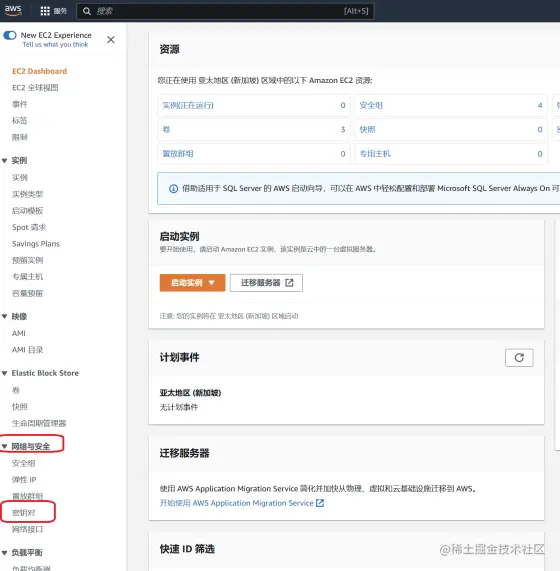The width and height of the screenshot is (560, 571).
Task: Open 启动模板 in the sidebar
Action: [27, 210]
